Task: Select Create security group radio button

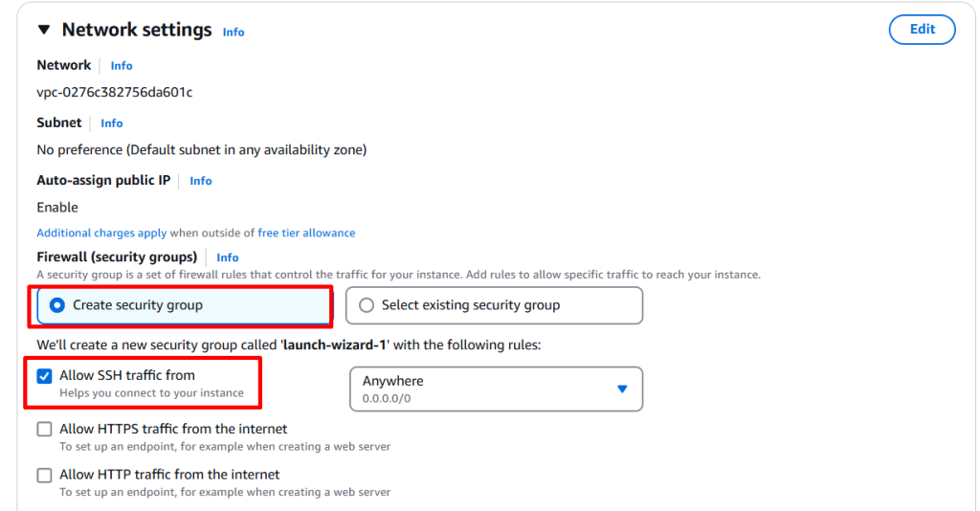Action: click(56, 305)
